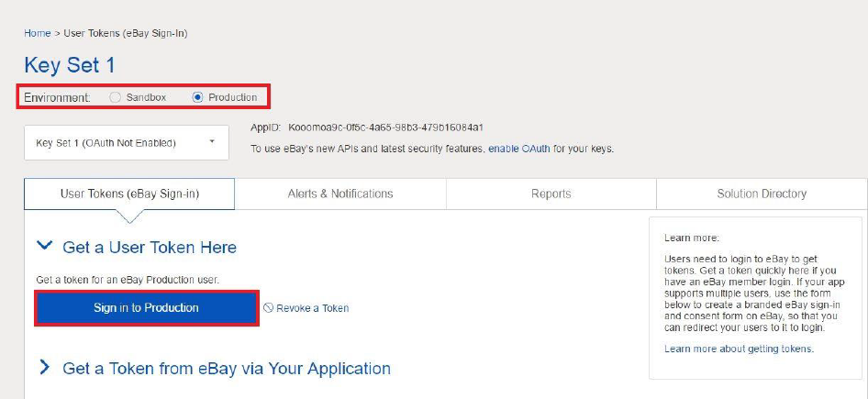This screenshot has width=868, height=399.
Task: Click 'Get a token for an eBay Production user' text
Action: coord(128,280)
